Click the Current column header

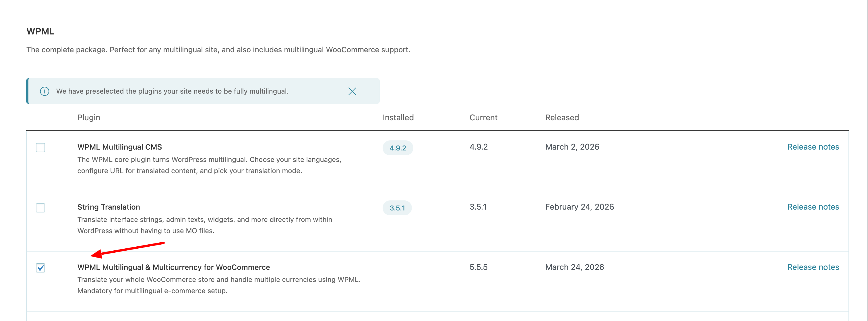(483, 118)
